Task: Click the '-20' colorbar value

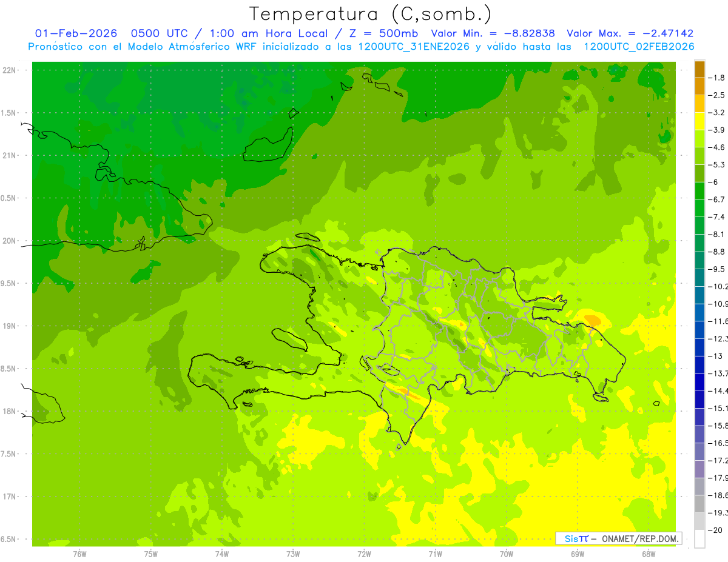Action: point(716,530)
